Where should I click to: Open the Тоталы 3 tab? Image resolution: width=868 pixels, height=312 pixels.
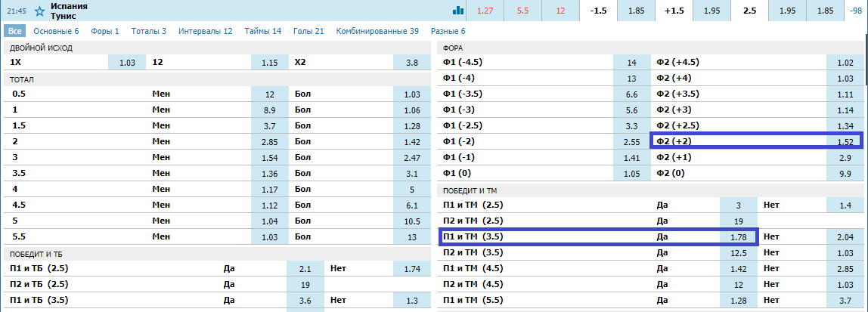(x=149, y=31)
